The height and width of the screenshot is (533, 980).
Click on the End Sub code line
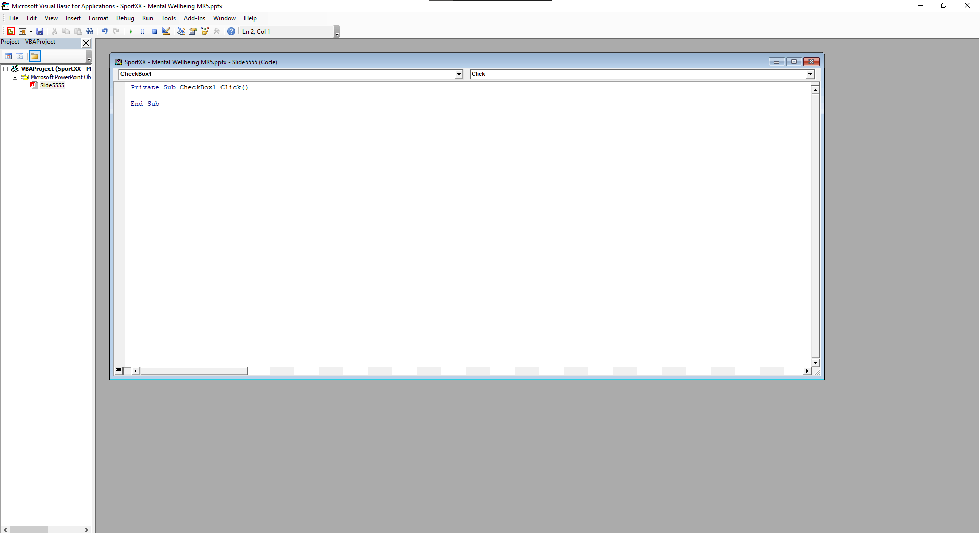click(x=145, y=104)
